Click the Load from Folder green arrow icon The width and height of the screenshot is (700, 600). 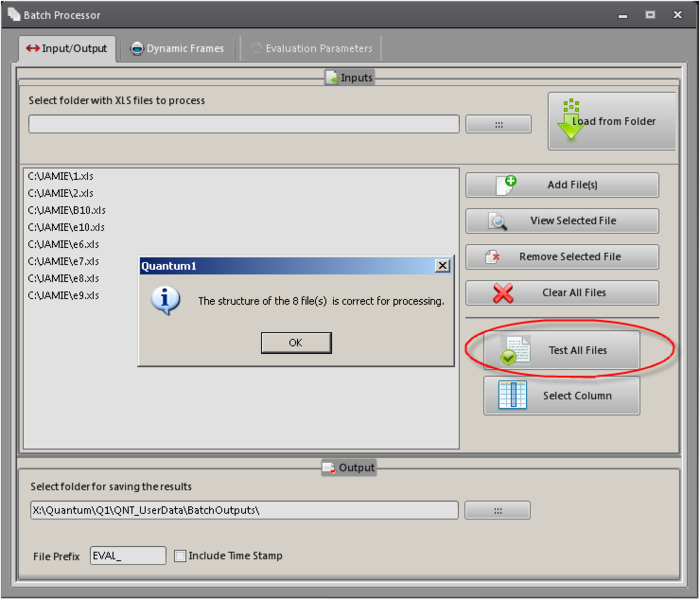(570, 121)
